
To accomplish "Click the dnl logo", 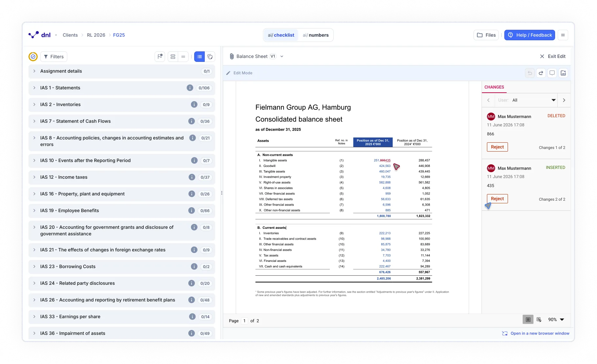I will coord(39,35).
